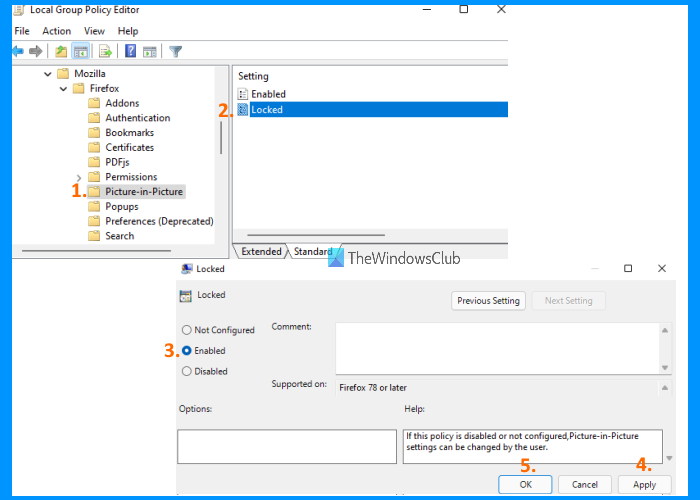
Task: Click Apply in the Locked dialog
Action: click(644, 484)
